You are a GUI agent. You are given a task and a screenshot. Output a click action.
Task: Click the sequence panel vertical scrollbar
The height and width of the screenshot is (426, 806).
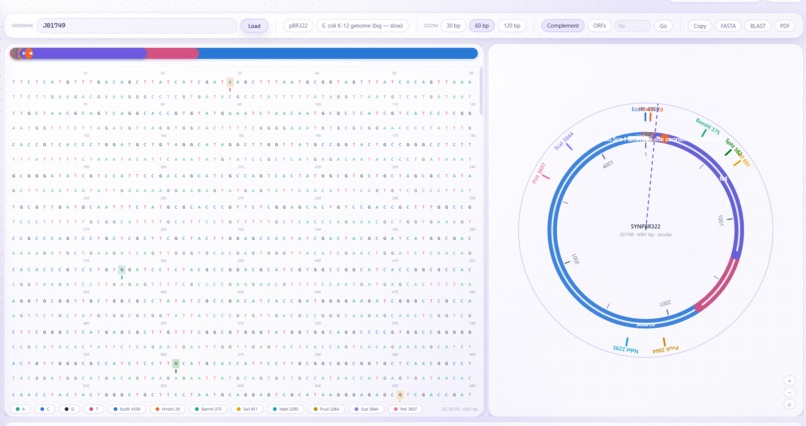point(481,91)
